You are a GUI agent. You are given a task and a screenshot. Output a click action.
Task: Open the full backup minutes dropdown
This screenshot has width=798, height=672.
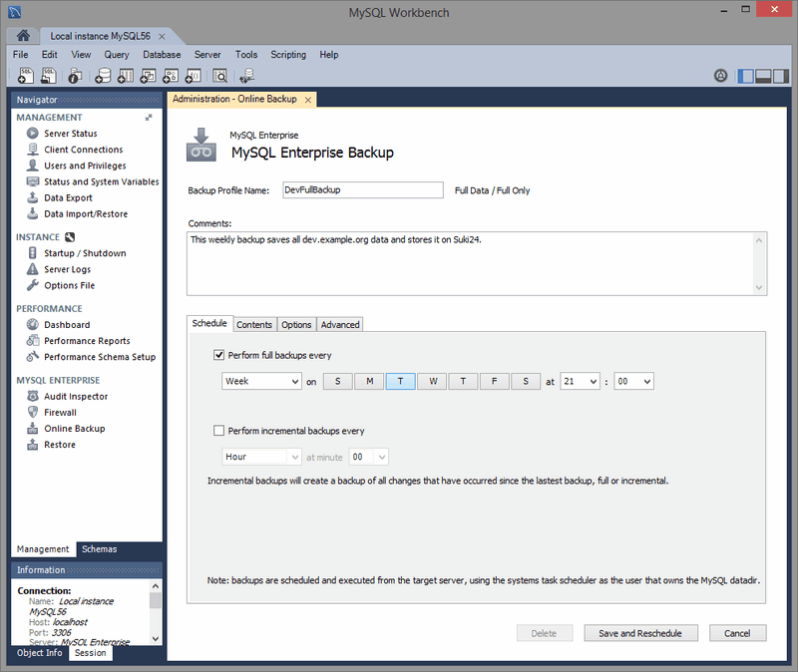pyautogui.click(x=633, y=381)
